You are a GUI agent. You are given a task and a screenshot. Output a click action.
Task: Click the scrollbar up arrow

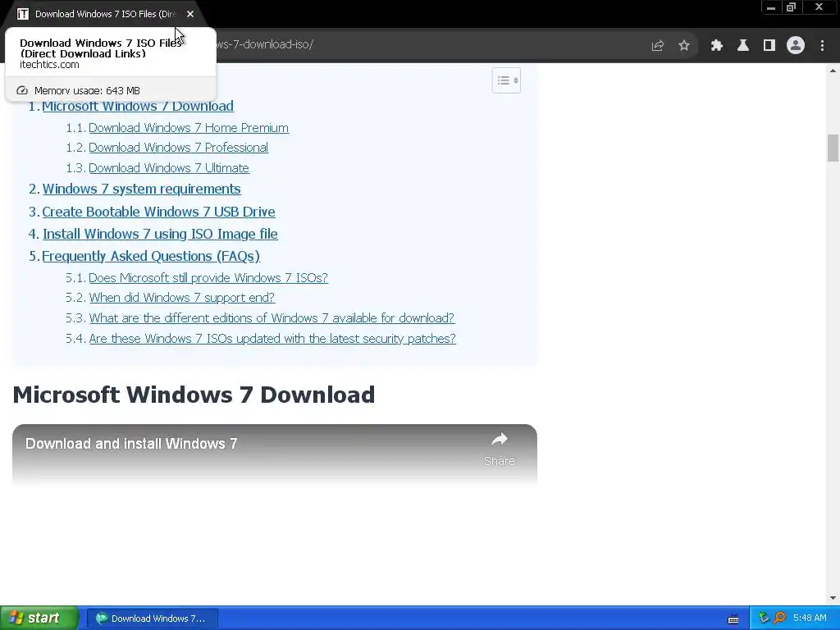pos(833,71)
